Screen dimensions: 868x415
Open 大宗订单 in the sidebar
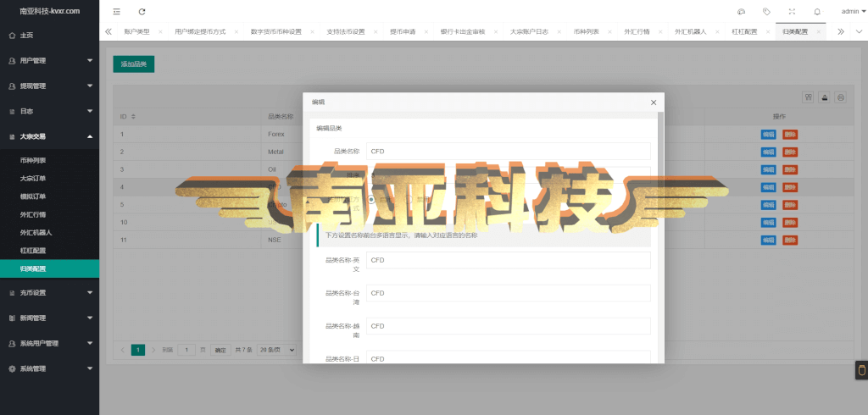tap(49, 178)
